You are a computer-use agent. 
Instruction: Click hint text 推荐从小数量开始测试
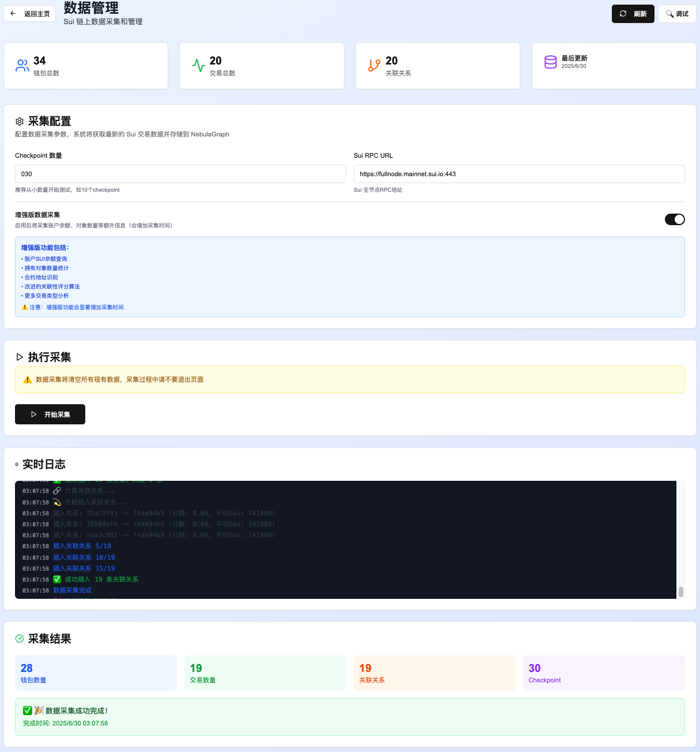coord(67,190)
